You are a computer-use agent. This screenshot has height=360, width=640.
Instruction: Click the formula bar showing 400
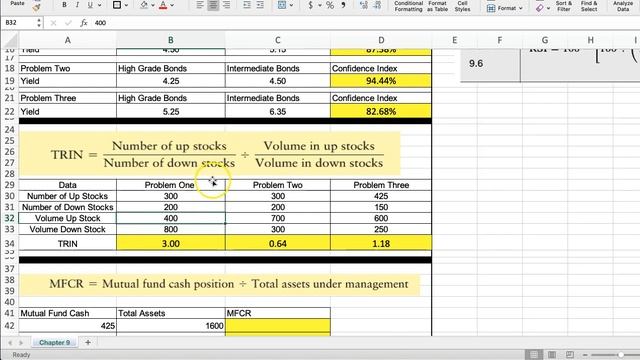[365, 23]
